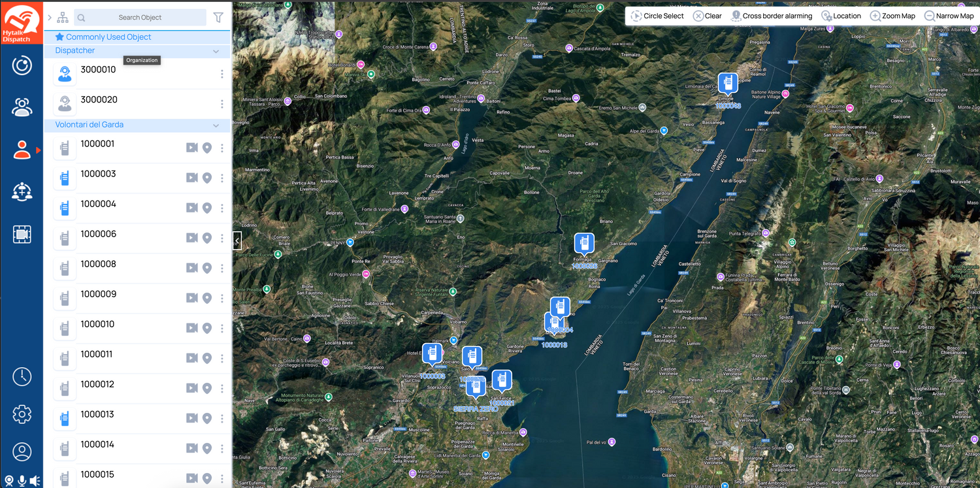Start video call with 1000006
The image size is (980, 488).
[191, 238]
